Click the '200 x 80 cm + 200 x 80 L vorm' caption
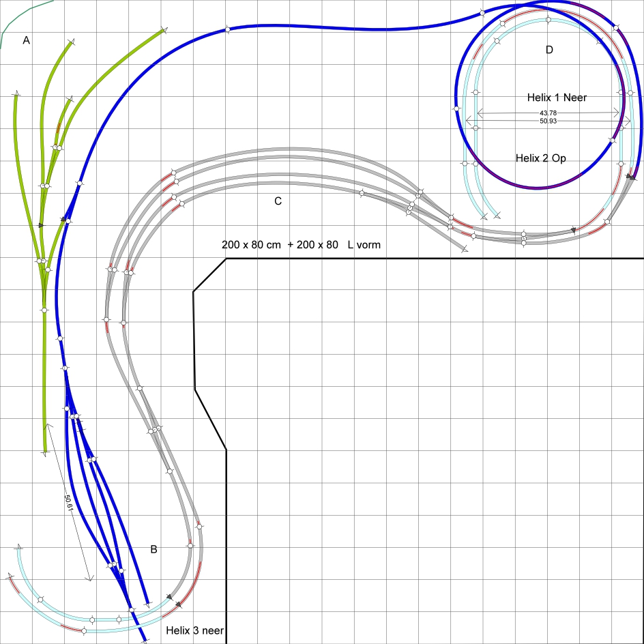Viewport: 644px width, 644px height. click(x=301, y=245)
